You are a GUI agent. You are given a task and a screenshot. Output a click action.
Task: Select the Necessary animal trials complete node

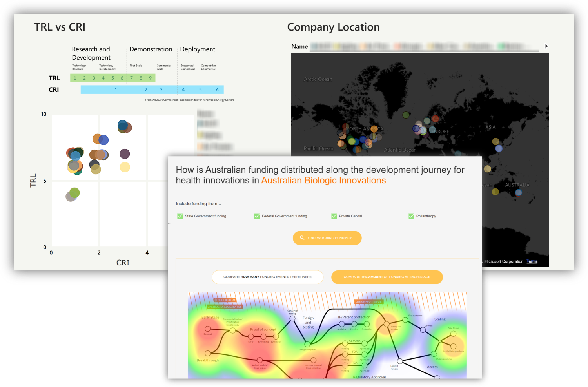tap(313, 360)
